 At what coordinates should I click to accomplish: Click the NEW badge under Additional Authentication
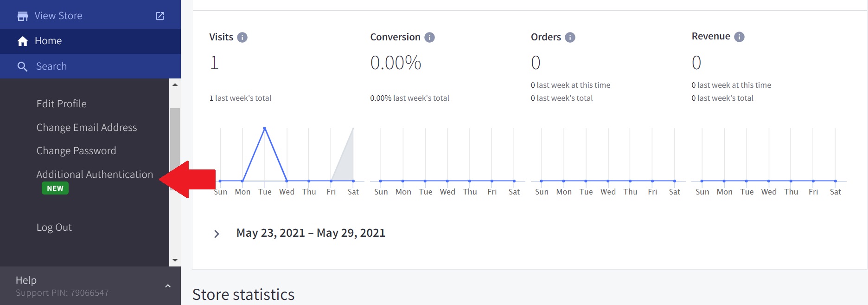[55, 188]
